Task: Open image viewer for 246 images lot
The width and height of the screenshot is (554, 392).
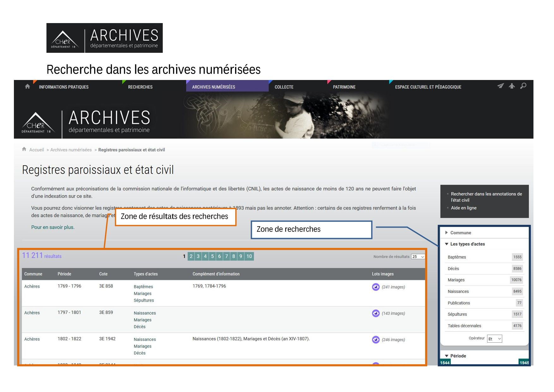Action: point(375,340)
